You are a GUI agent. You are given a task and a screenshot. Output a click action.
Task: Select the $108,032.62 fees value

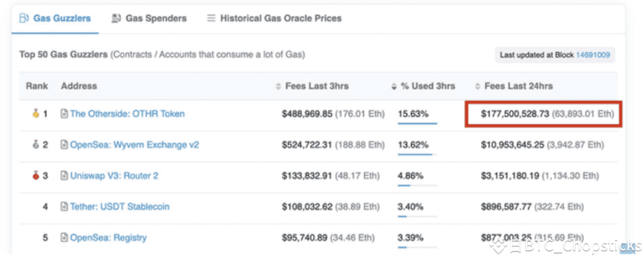click(x=307, y=207)
